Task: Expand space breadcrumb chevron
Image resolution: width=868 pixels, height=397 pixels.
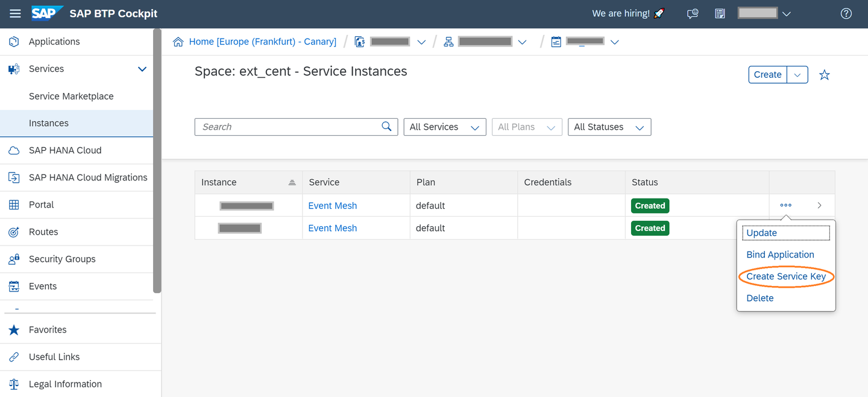Action: click(615, 42)
